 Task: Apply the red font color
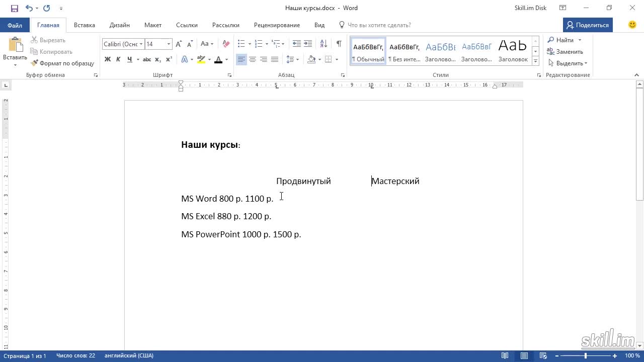point(218,59)
